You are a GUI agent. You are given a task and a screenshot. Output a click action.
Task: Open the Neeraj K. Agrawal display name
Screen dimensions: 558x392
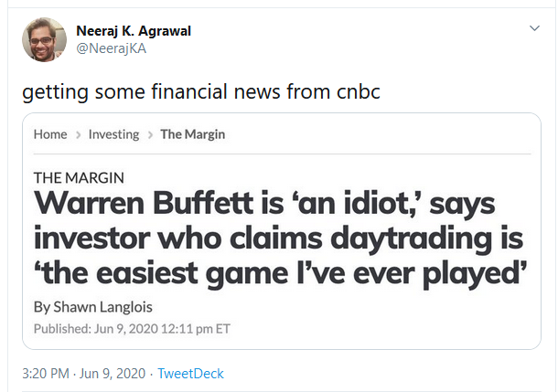tap(134, 31)
